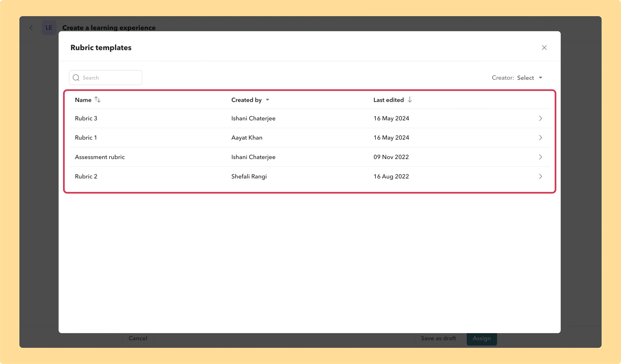Click 16 May 2024 in Rubric 3 row
621x364 pixels.
391,119
